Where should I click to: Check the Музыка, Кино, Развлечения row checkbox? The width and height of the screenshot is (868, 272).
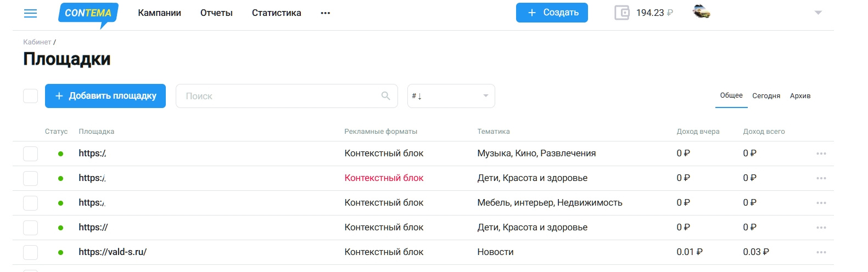31,154
